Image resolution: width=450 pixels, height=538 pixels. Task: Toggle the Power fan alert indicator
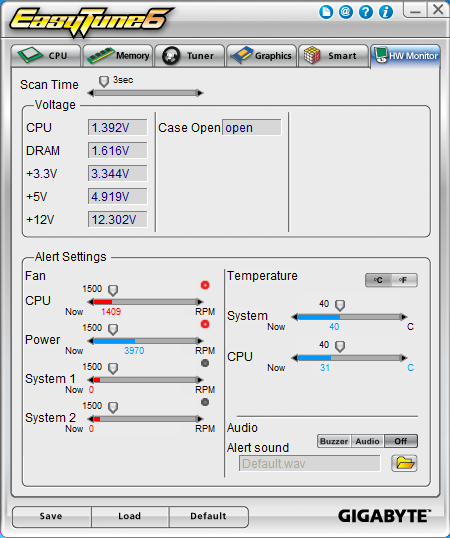click(x=205, y=324)
